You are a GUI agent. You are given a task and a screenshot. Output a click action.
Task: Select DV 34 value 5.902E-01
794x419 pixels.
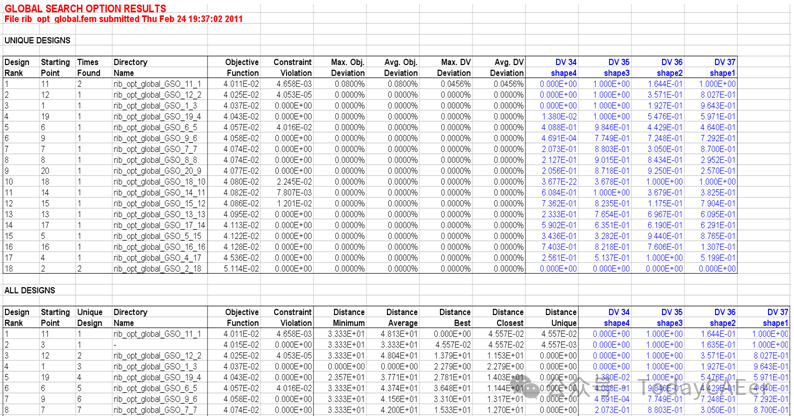(x=559, y=225)
